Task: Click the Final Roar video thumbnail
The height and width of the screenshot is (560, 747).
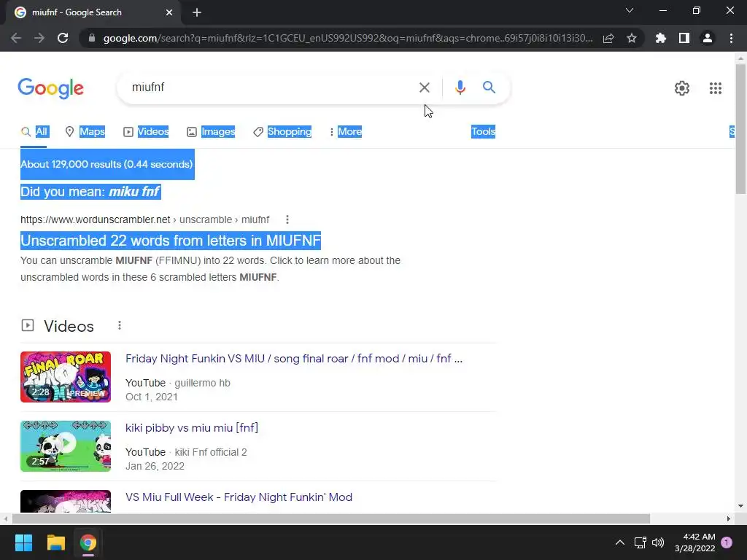Action: [x=66, y=377]
